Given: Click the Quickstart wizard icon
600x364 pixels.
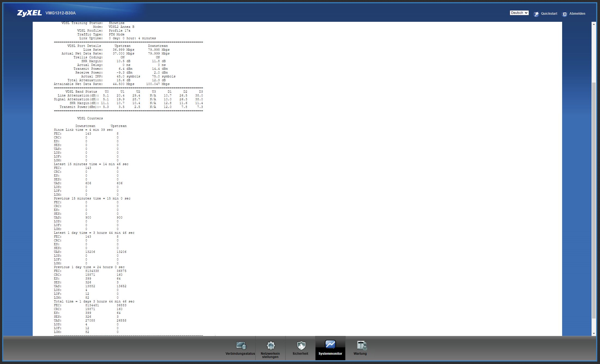Looking at the screenshot, I should [x=536, y=14].
